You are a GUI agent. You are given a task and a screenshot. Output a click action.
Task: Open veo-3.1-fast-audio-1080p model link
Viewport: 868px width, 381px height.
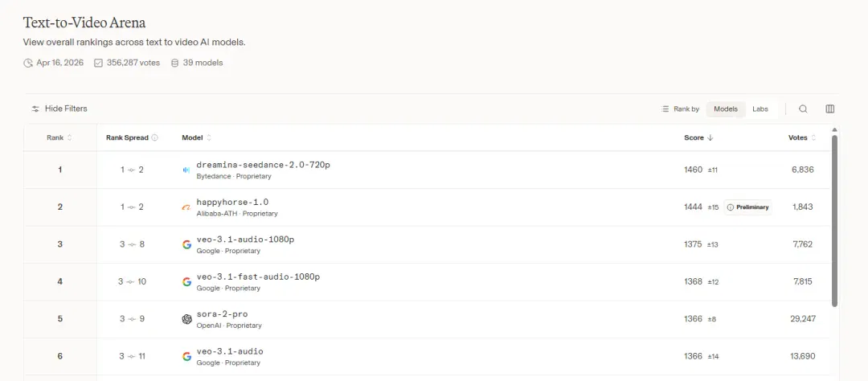click(258, 277)
